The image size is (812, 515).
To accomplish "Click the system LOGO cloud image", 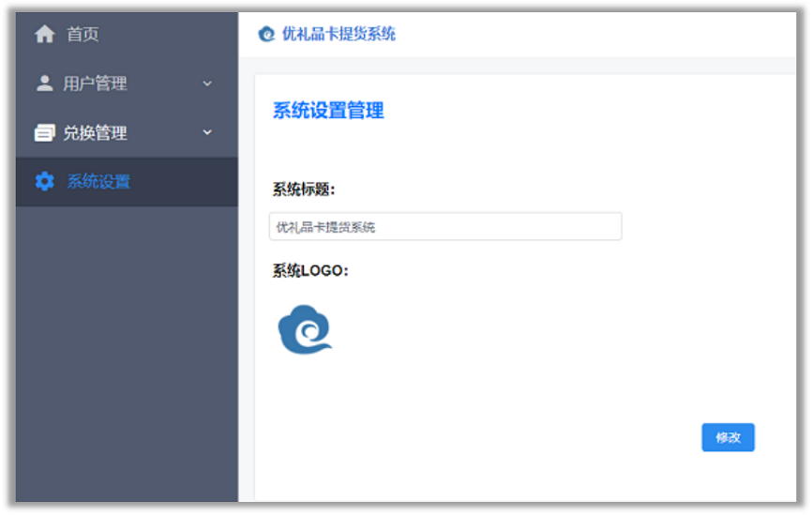I will (x=305, y=329).
